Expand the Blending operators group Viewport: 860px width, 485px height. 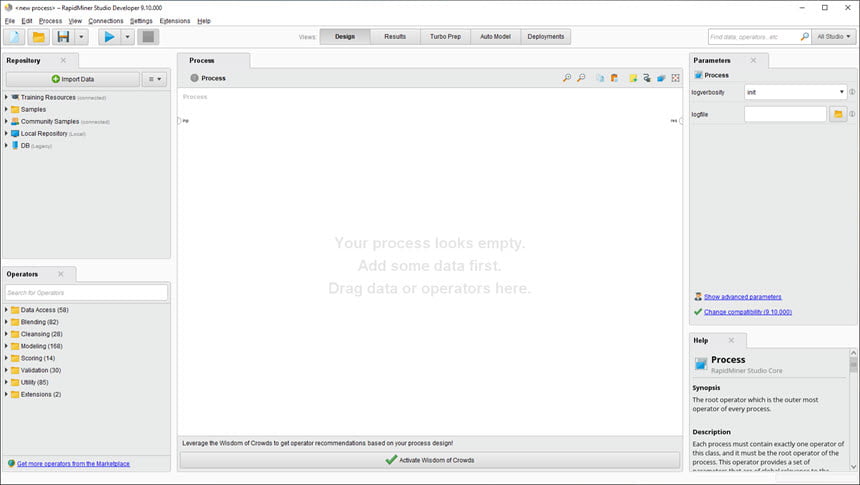click(x=6, y=322)
